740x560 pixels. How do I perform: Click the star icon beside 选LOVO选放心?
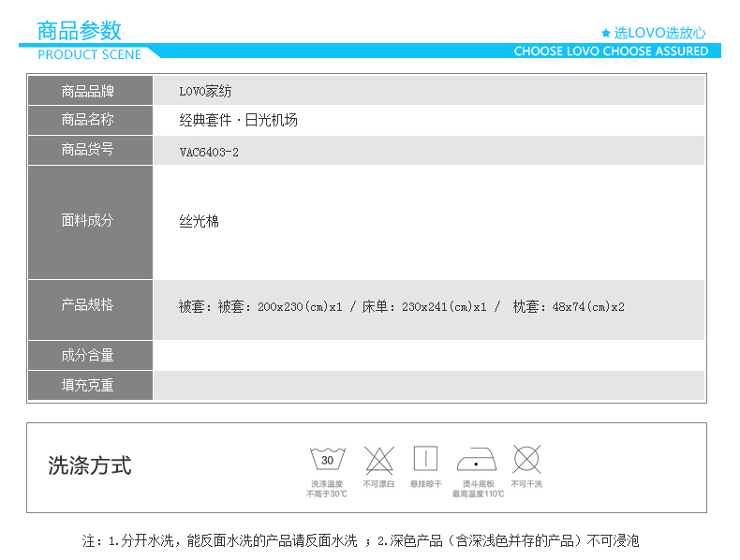tap(606, 33)
